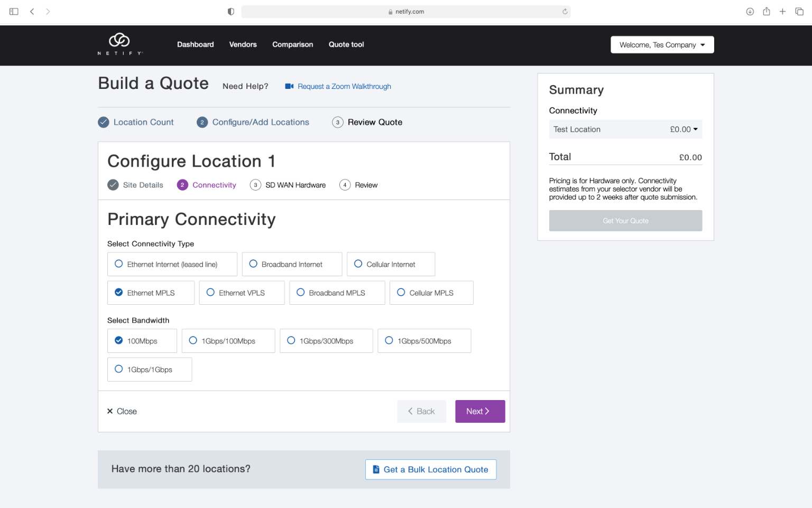Click the Get Your Quote button
The image size is (812, 508).
tap(625, 221)
